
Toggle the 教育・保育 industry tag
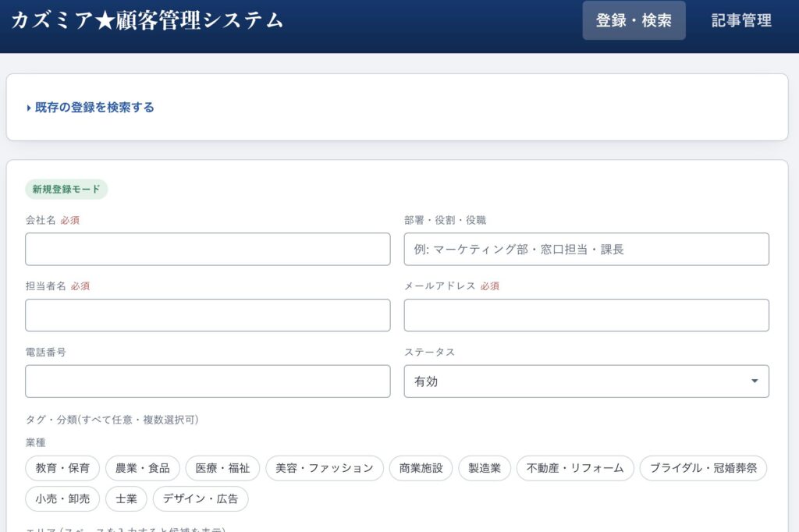[x=62, y=468]
